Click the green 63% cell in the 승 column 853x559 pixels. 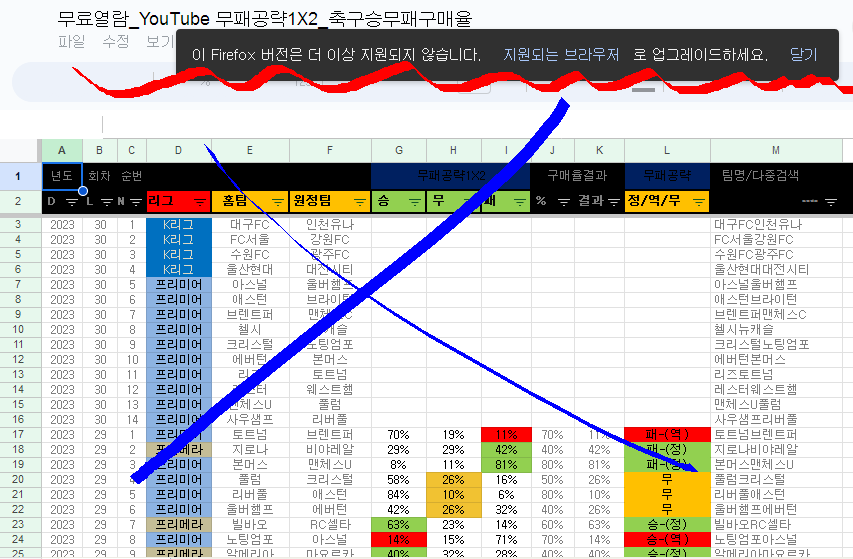click(x=399, y=524)
